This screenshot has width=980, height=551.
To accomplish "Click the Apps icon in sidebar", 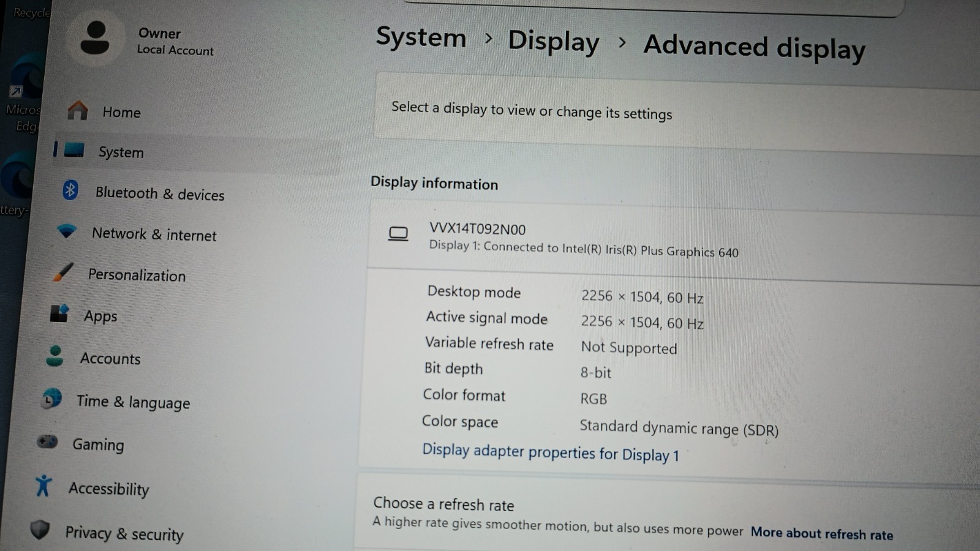I will [59, 313].
